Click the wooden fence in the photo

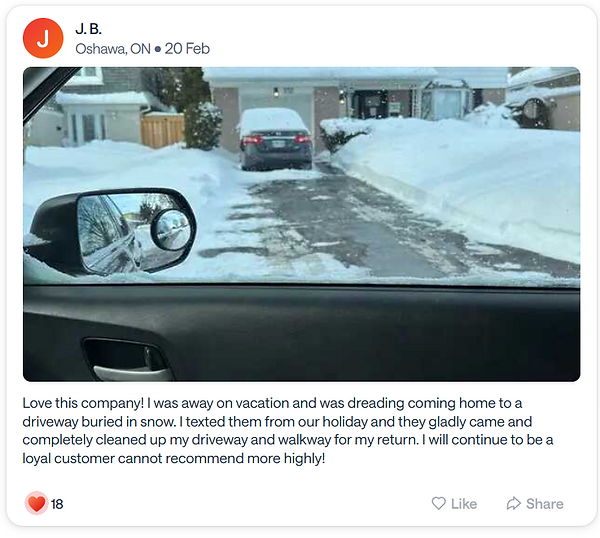tap(163, 130)
